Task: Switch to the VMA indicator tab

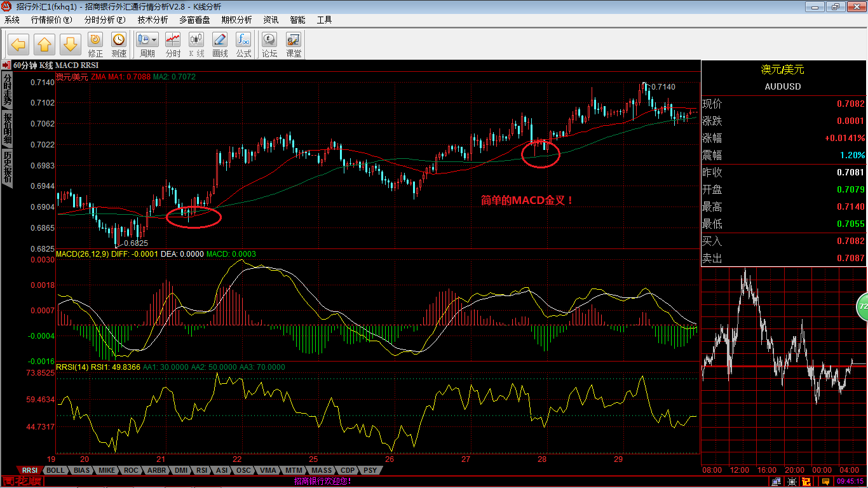Action: click(x=268, y=470)
